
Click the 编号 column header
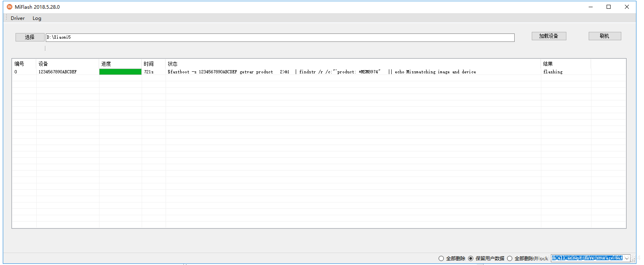click(x=24, y=64)
